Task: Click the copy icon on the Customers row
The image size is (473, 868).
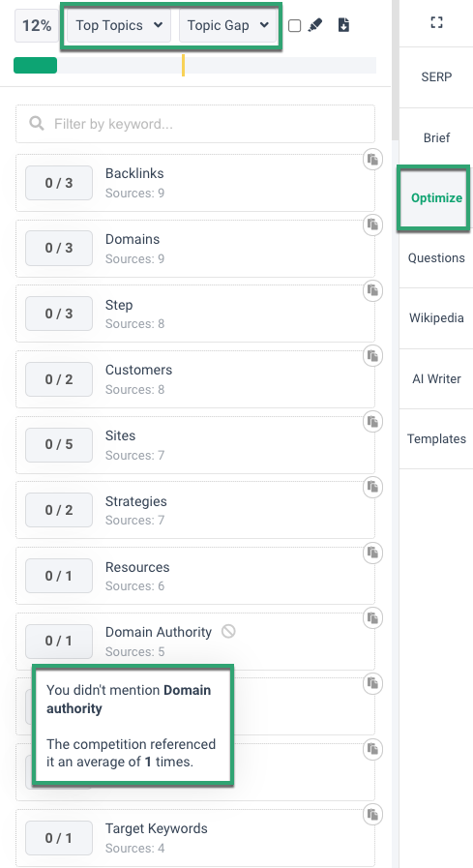Action: point(372,356)
